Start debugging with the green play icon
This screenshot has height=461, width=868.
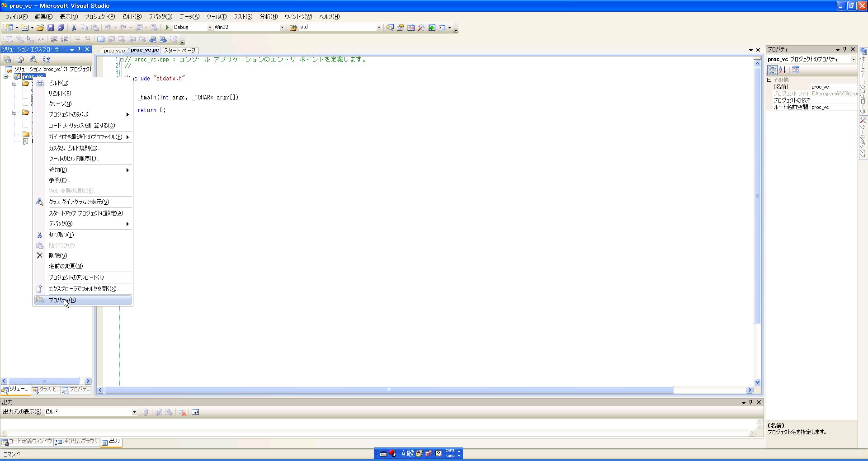(167, 28)
